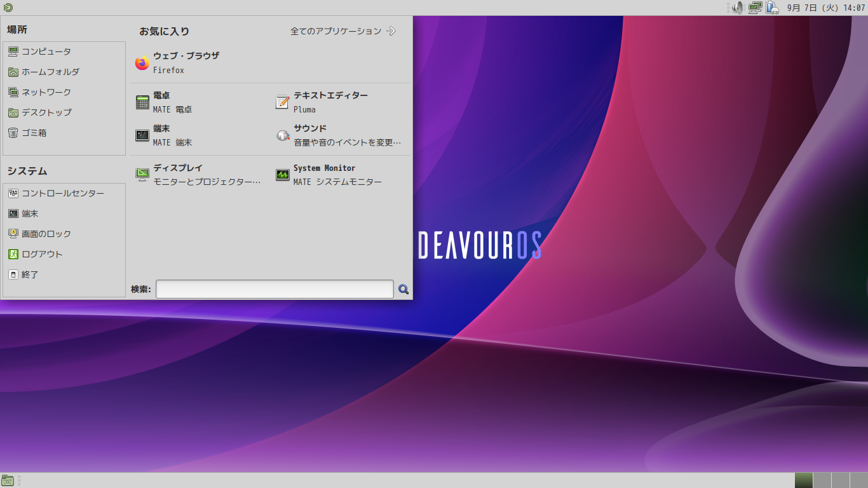868x488 pixels.
Task: Open the clock showing 9月 7日 14:07
Action: tap(826, 8)
